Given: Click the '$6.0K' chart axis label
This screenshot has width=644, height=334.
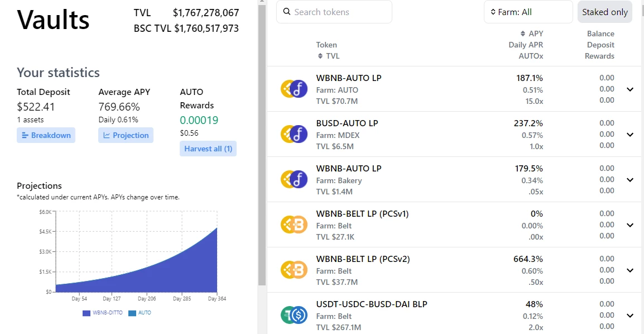Looking at the screenshot, I should pos(45,212).
